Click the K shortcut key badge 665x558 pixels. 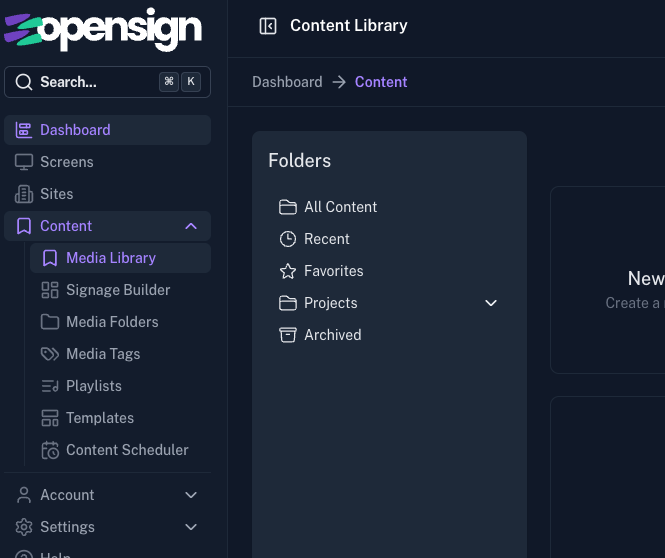click(191, 81)
